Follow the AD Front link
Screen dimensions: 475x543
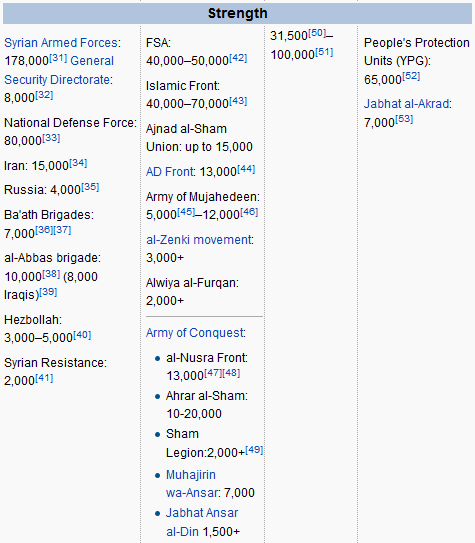click(x=170, y=172)
